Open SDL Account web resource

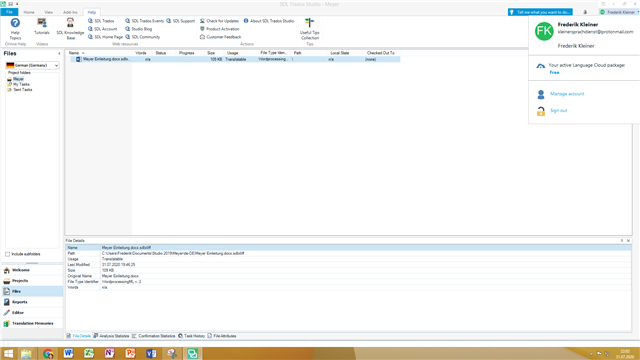(102, 29)
